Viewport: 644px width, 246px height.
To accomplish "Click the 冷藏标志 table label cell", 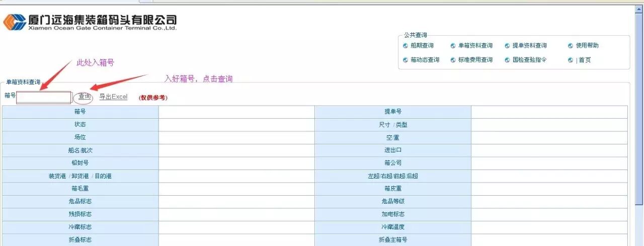I will [80, 227].
